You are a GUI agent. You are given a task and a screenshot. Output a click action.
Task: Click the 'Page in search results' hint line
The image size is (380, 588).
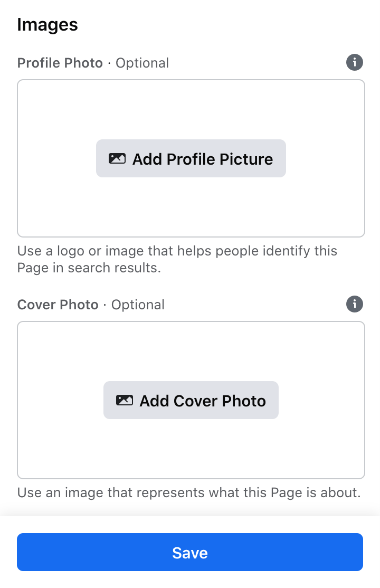tap(89, 268)
